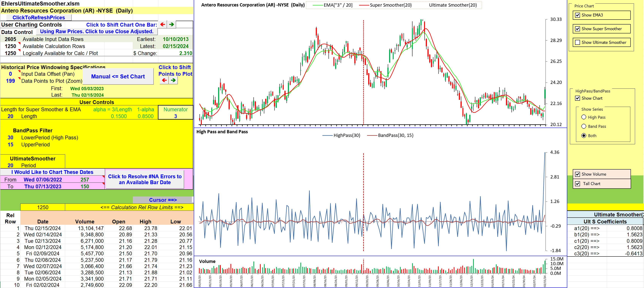The width and height of the screenshot is (644, 288).
Task: Select 1-alpha value 0.8500 cell
Action: click(146, 116)
